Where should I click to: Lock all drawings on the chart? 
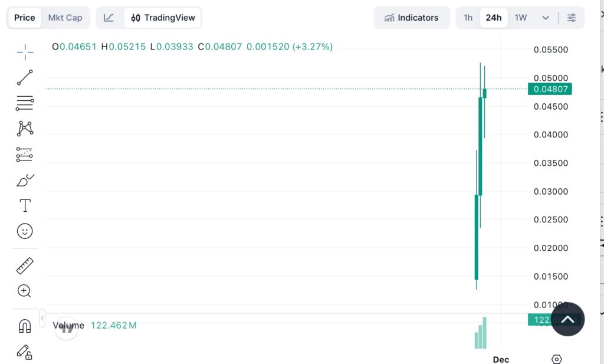tap(24, 352)
